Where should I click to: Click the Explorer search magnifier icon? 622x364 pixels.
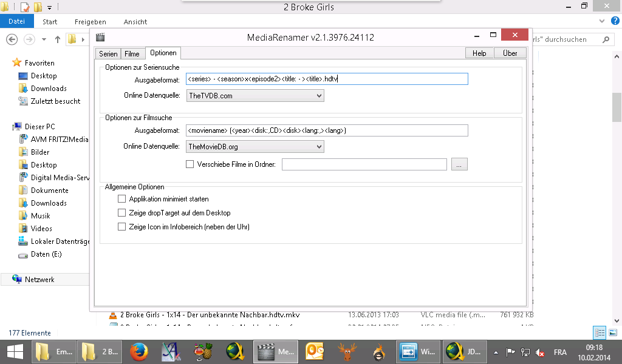point(606,39)
